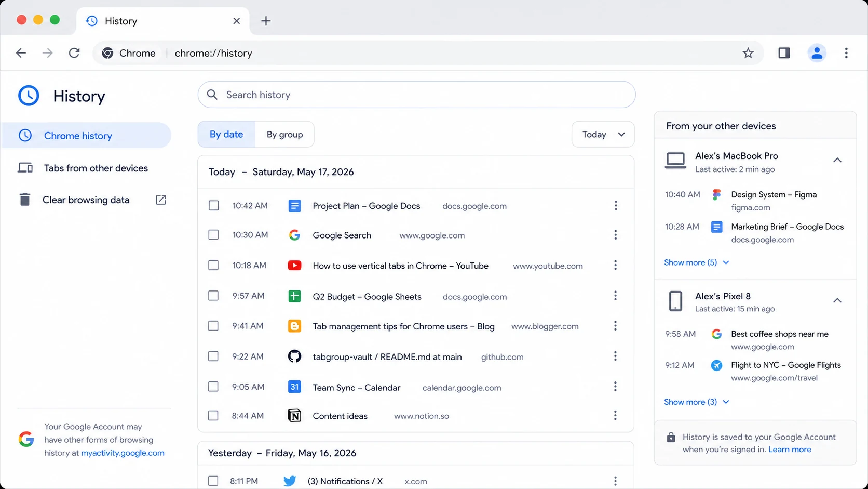Select Chrome history in the sidebar
868x489 pixels.
[x=87, y=136]
